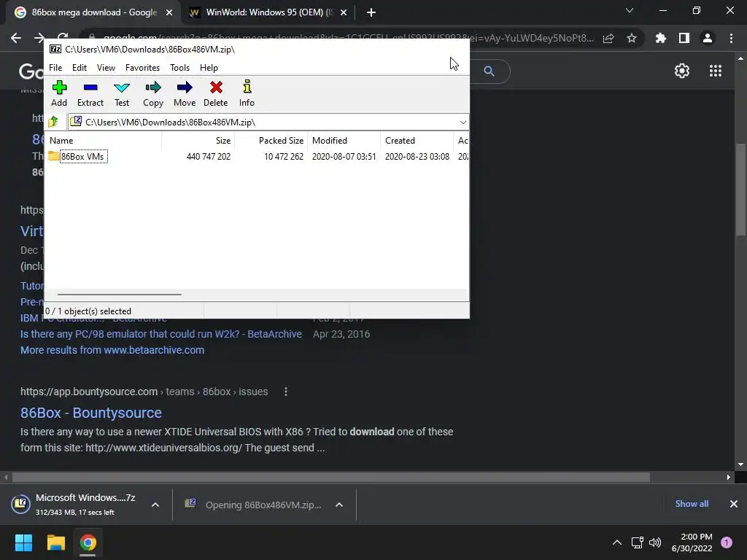Go back in Chrome
Viewport: 747px width, 560px height.
click(x=16, y=38)
